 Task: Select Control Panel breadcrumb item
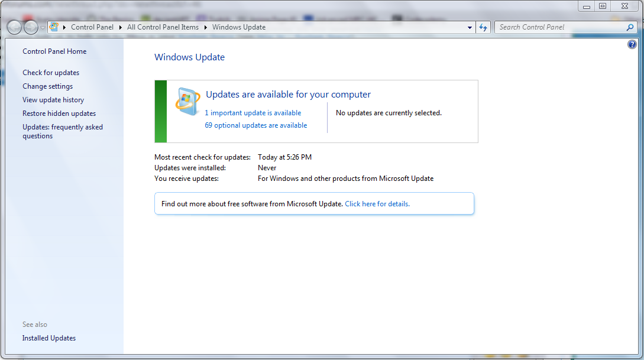point(92,27)
